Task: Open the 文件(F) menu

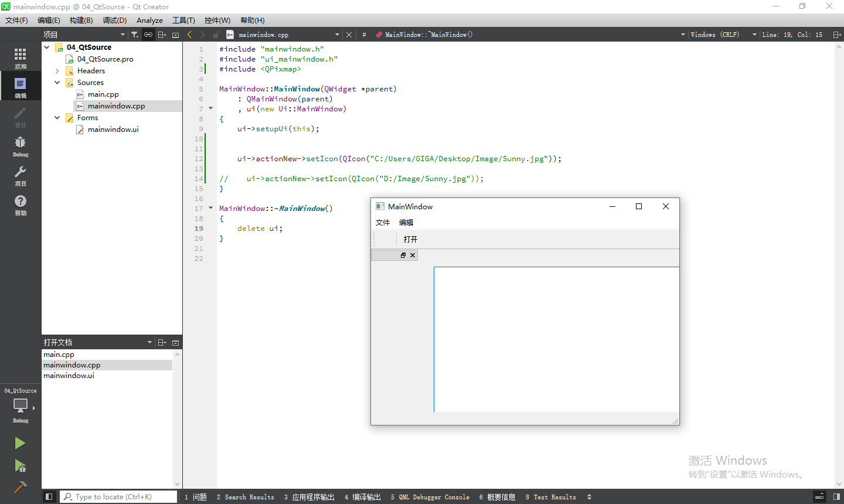Action: tap(17, 20)
